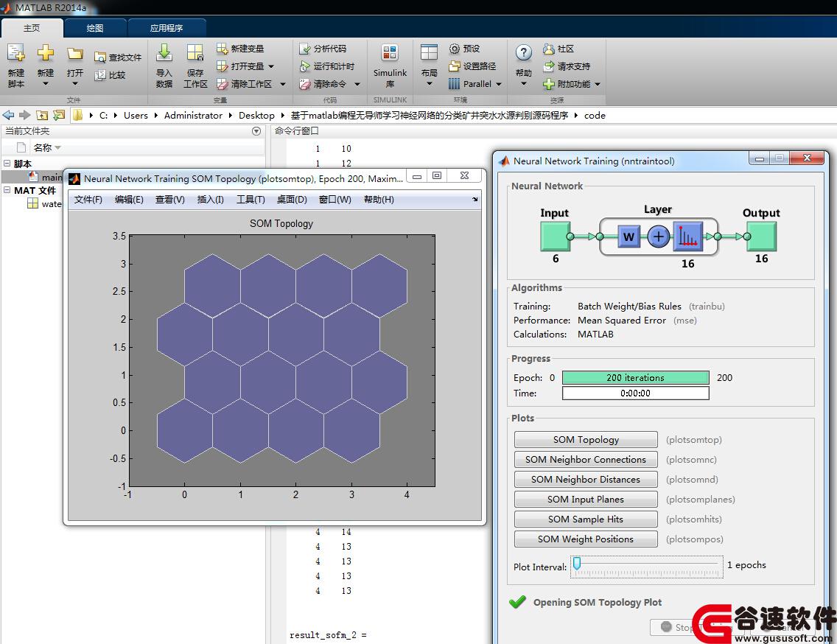Click the SOM Sample Hits button
837x644 pixels.
[x=586, y=519]
